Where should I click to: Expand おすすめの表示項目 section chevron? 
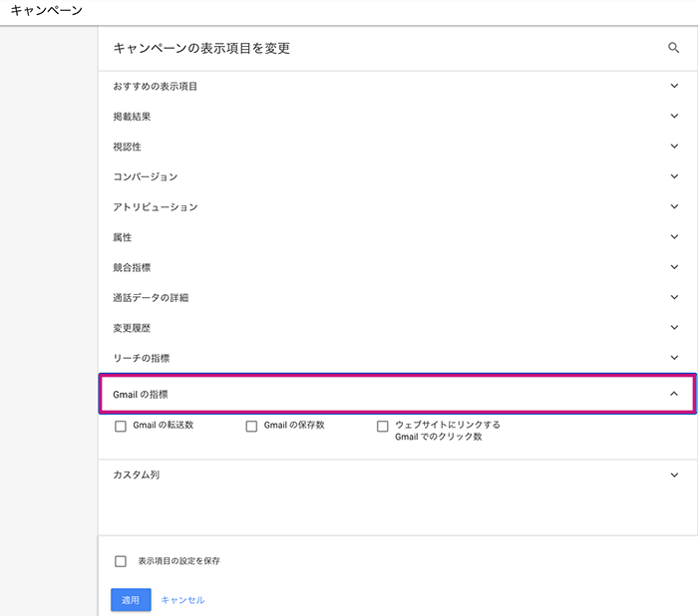[674, 86]
